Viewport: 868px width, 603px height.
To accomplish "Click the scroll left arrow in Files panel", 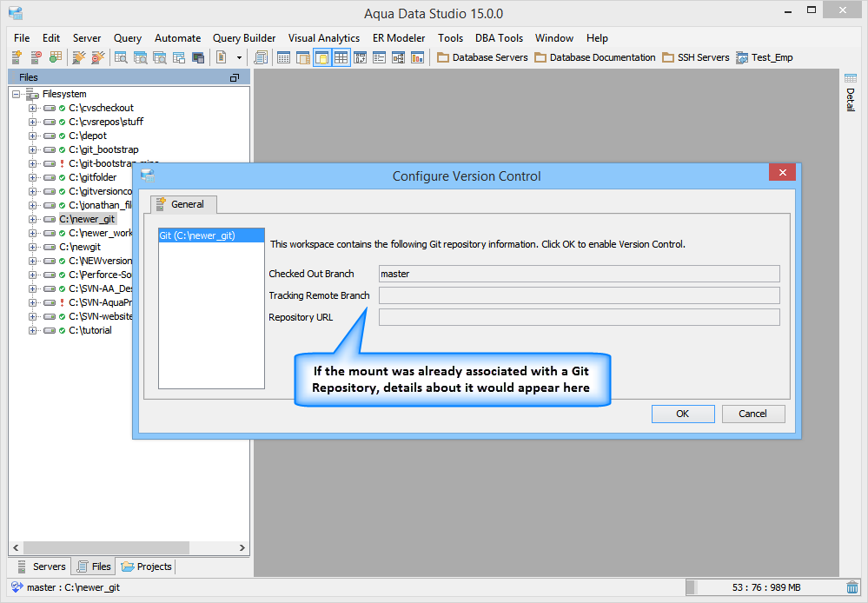I will coord(16,547).
